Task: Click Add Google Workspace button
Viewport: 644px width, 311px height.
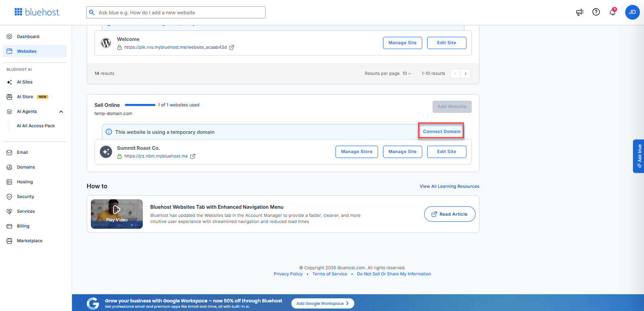Action: point(323,304)
